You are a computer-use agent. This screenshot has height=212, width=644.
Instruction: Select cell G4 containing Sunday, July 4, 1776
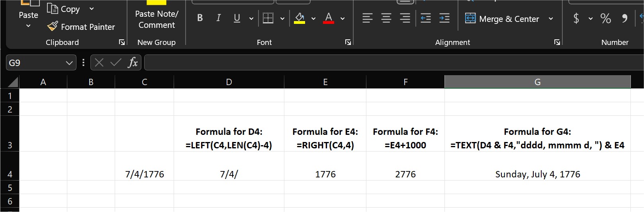click(537, 174)
